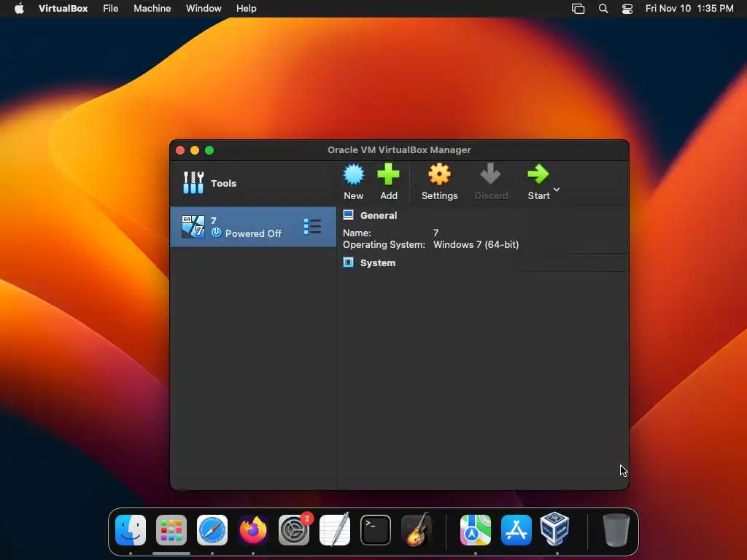
Task: Maximize the VirtualBox Manager window
Action: [x=209, y=150]
